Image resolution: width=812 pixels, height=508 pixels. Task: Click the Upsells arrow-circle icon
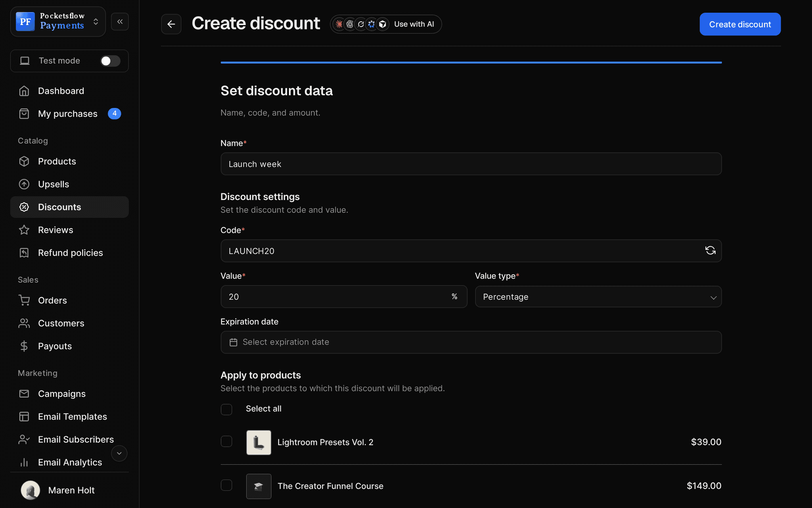[x=24, y=184]
